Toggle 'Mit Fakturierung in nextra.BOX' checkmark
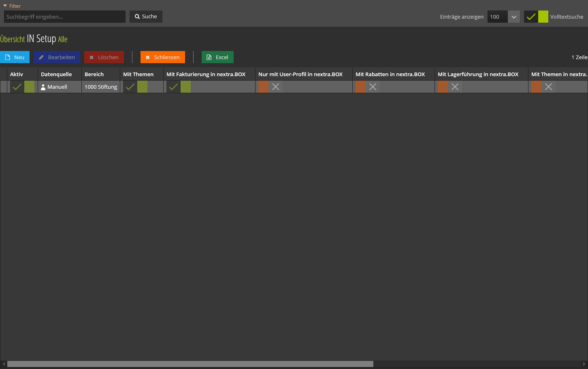 click(173, 86)
